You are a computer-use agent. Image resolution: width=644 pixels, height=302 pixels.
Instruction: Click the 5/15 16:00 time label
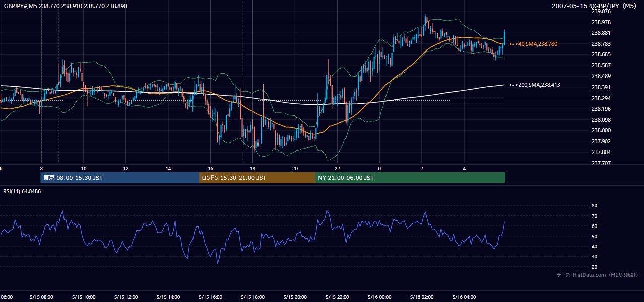pyautogui.click(x=211, y=297)
